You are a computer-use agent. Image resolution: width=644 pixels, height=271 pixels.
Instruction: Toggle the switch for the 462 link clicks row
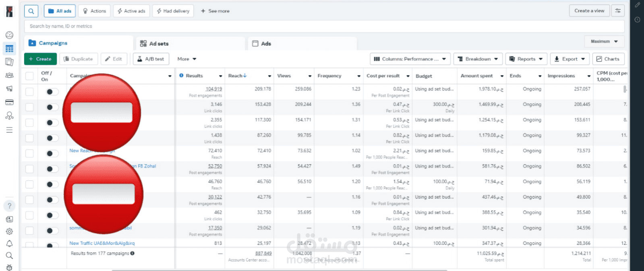click(52, 215)
